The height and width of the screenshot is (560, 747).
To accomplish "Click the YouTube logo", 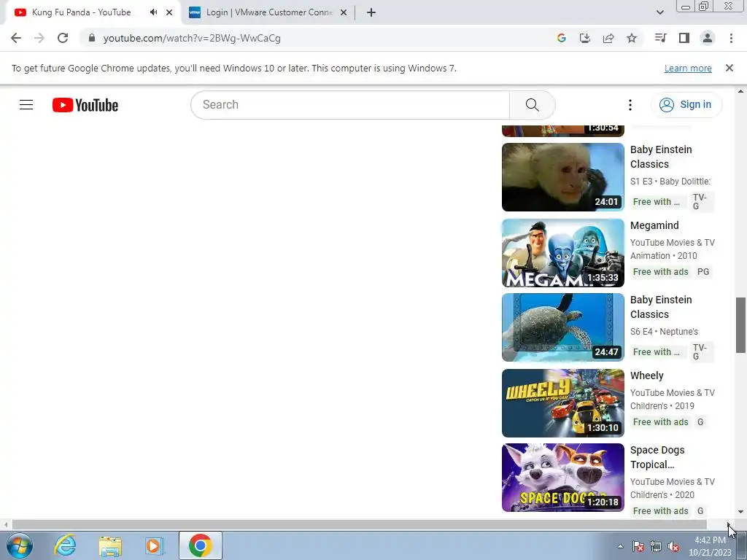I will tap(85, 105).
